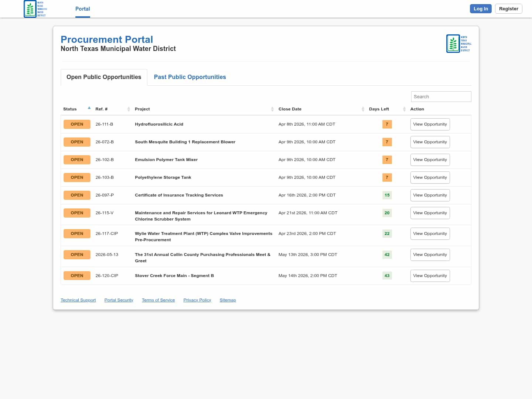Click the water district logo beside page title
The image size is (532, 399).
458,44
